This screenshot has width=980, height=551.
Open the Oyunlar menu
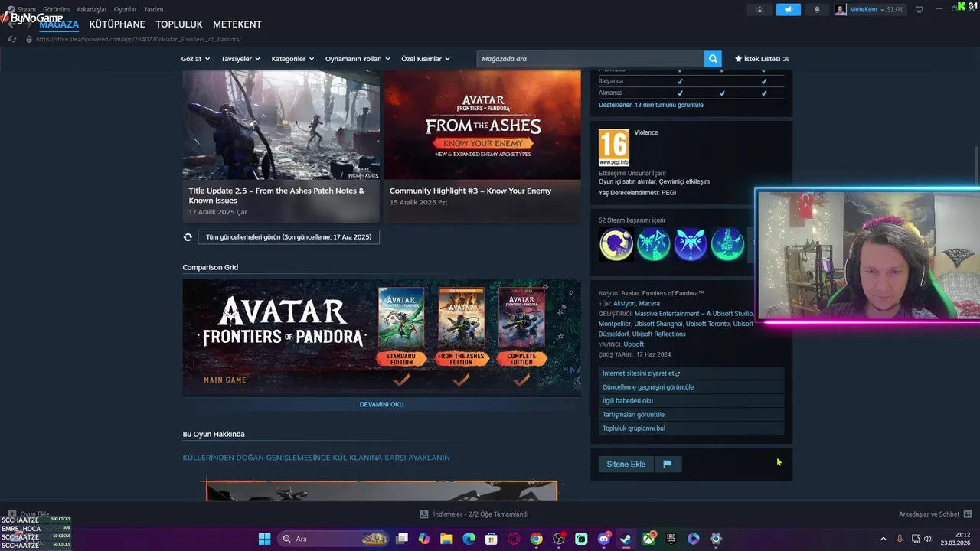(x=126, y=9)
